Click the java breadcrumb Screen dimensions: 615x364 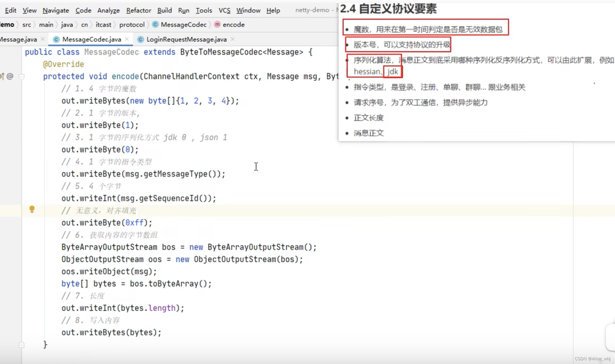(67, 24)
